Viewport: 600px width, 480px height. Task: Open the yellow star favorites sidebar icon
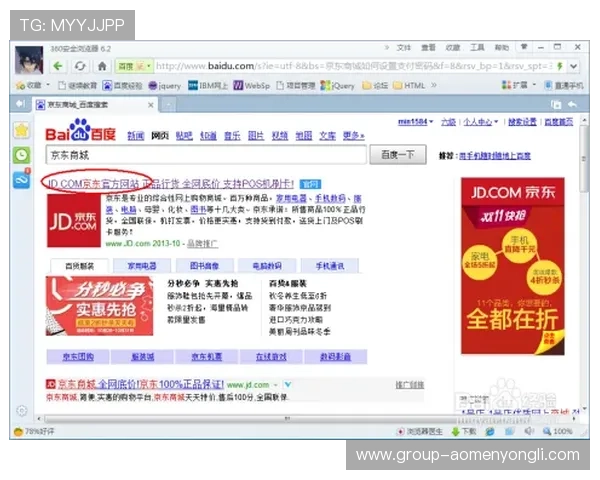(x=22, y=131)
